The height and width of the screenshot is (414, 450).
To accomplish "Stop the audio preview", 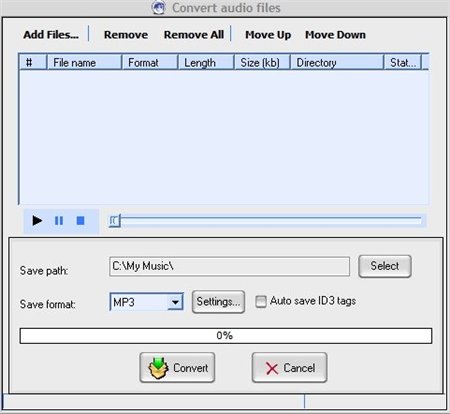I will [80, 221].
